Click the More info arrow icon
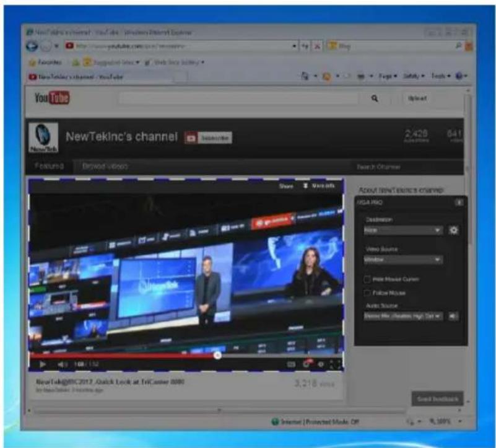This screenshot has width=496, height=448. [305, 185]
